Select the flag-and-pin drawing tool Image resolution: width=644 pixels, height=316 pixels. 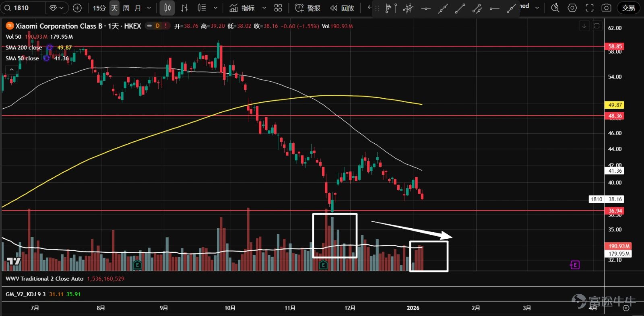[x=391, y=8]
